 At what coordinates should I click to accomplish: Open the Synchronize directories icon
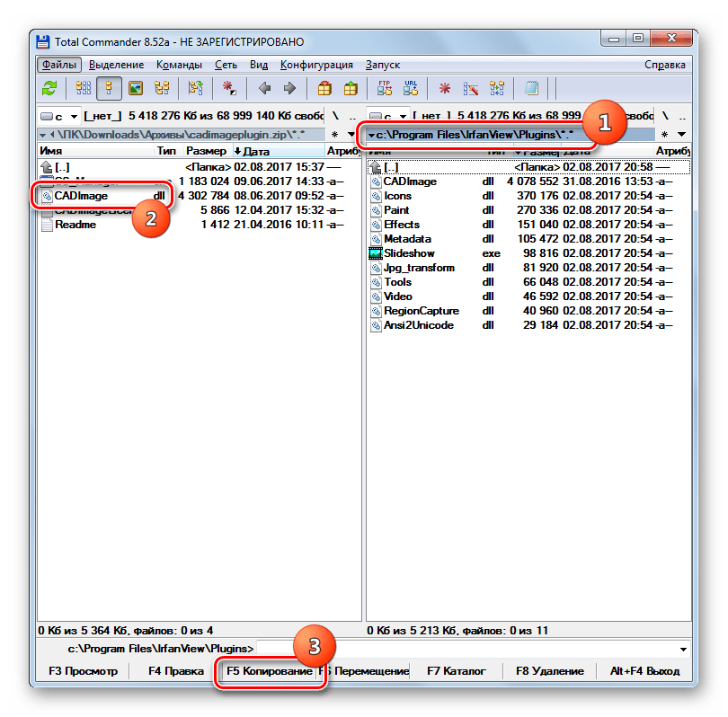(497, 88)
